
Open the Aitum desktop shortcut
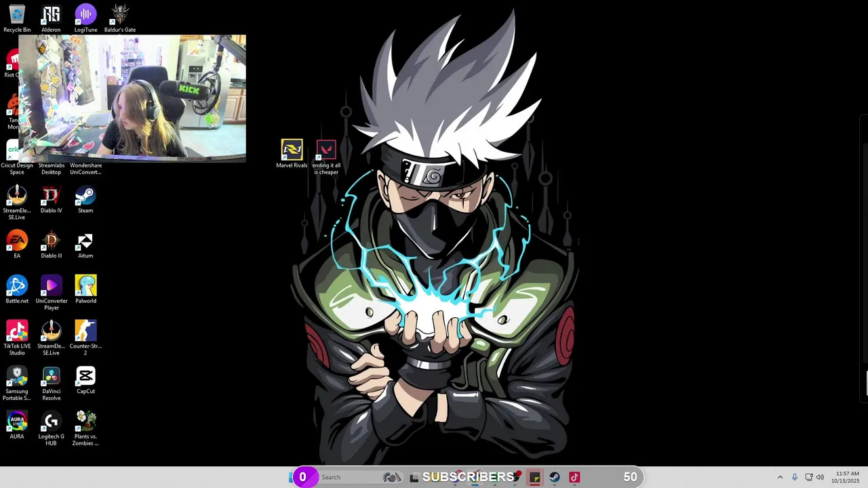pos(85,245)
